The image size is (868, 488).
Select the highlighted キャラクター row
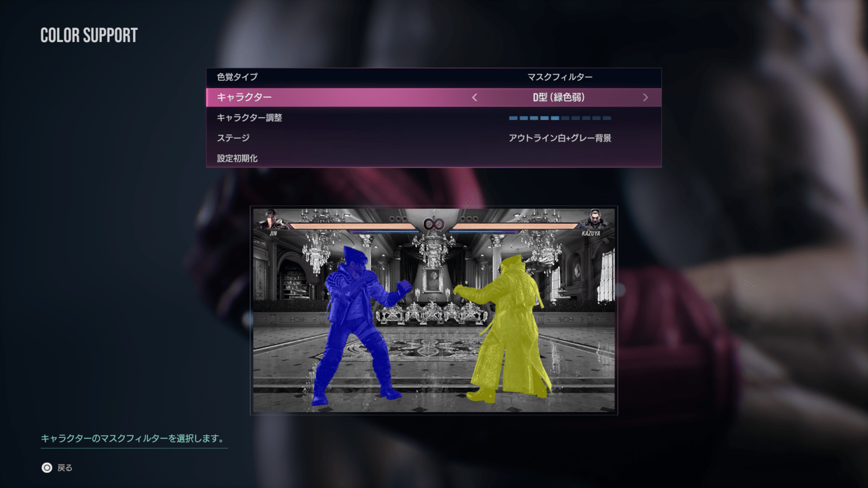coord(433,97)
